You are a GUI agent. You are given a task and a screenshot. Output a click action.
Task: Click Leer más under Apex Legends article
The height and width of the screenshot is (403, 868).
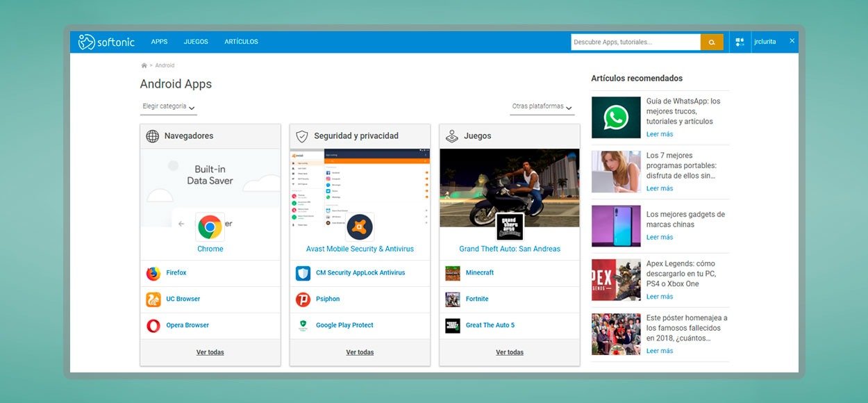(660, 297)
